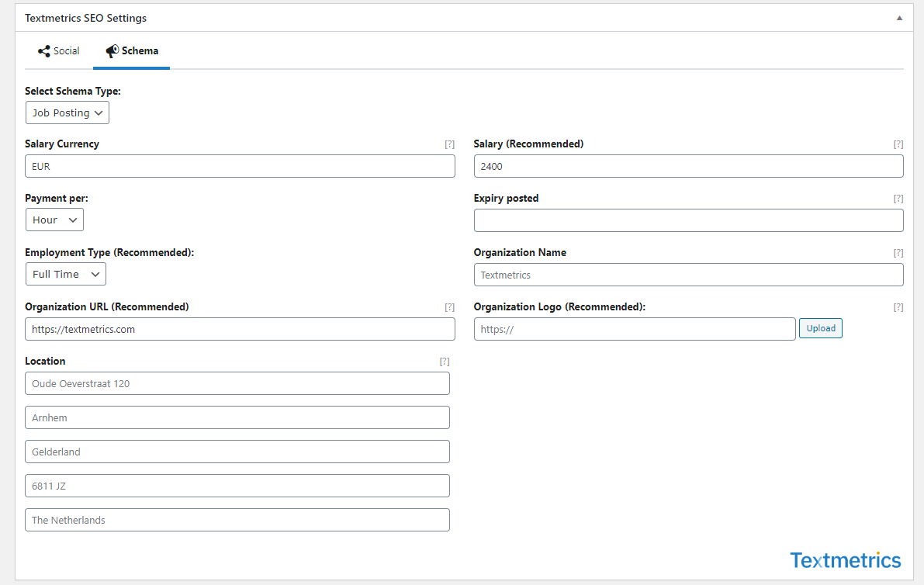Click the country field showing The Netherlands

[x=237, y=520]
